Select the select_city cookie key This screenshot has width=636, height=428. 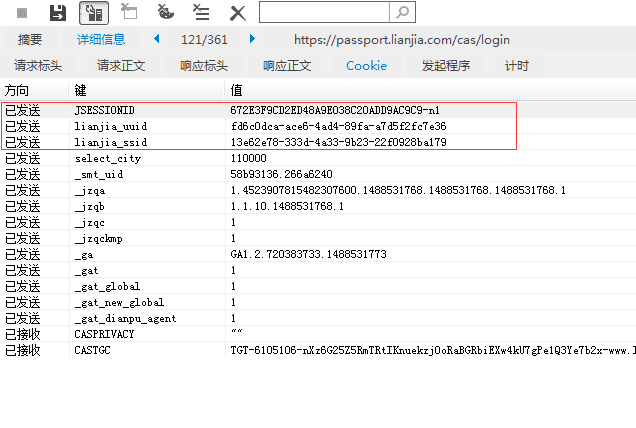(x=108, y=159)
